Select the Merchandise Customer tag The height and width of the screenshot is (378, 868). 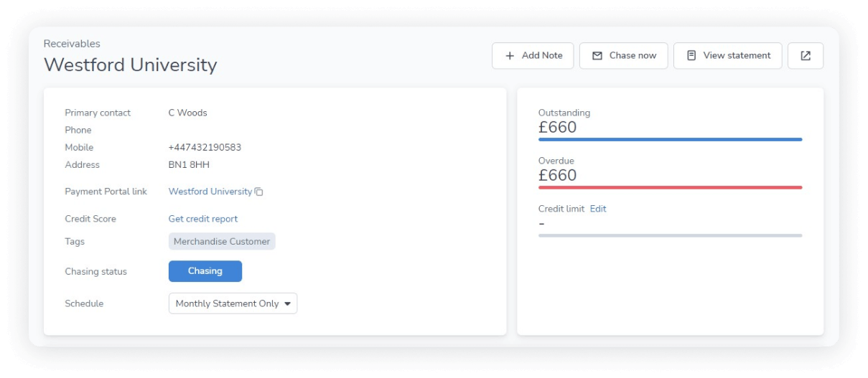(222, 242)
